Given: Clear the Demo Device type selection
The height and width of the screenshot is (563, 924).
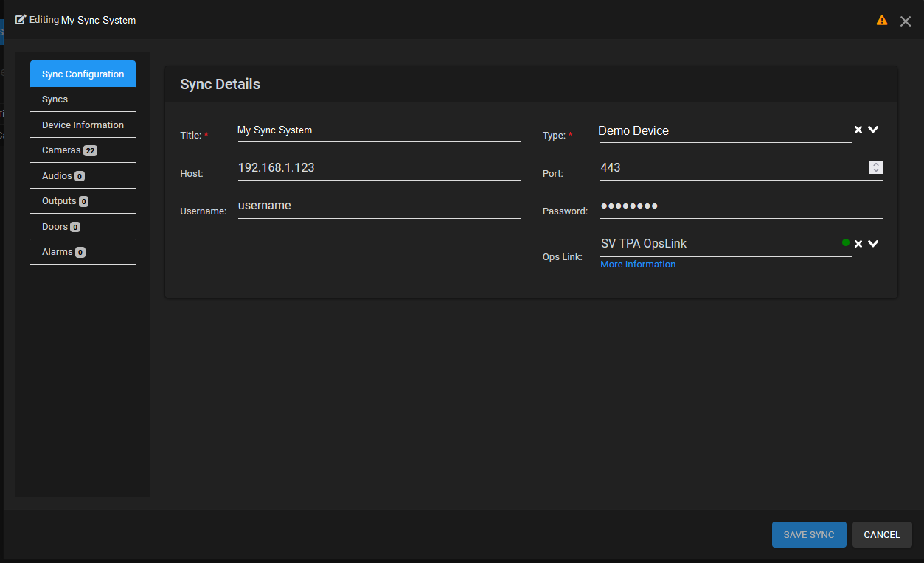Looking at the screenshot, I should 858,130.
